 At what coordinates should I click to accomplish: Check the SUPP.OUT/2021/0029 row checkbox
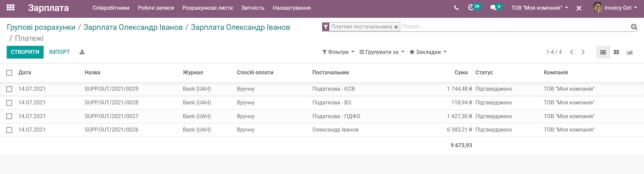(x=9, y=89)
